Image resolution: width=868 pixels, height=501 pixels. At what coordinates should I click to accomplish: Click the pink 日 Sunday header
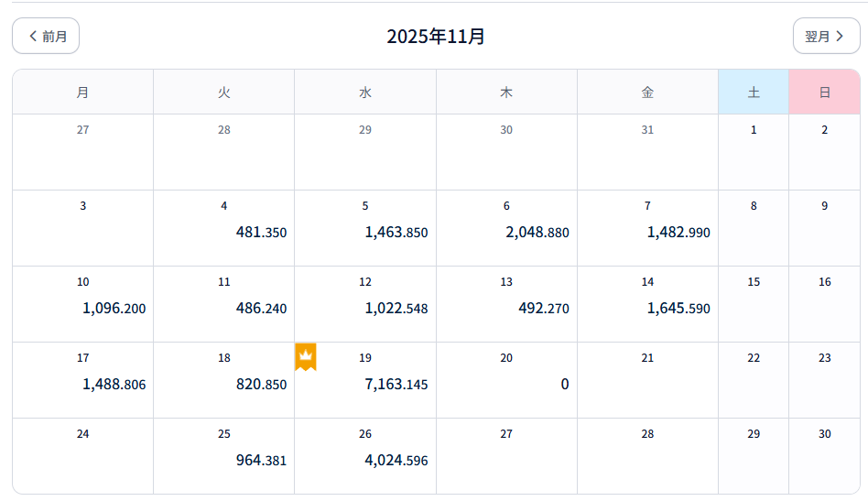click(x=824, y=93)
